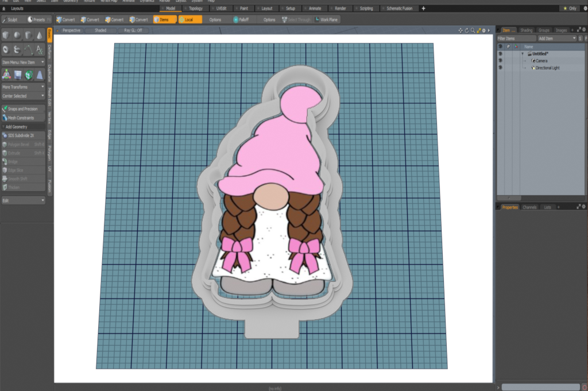Toggle visibility of the Camera item
This screenshot has height=391, width=588.
tap(500, 60)
